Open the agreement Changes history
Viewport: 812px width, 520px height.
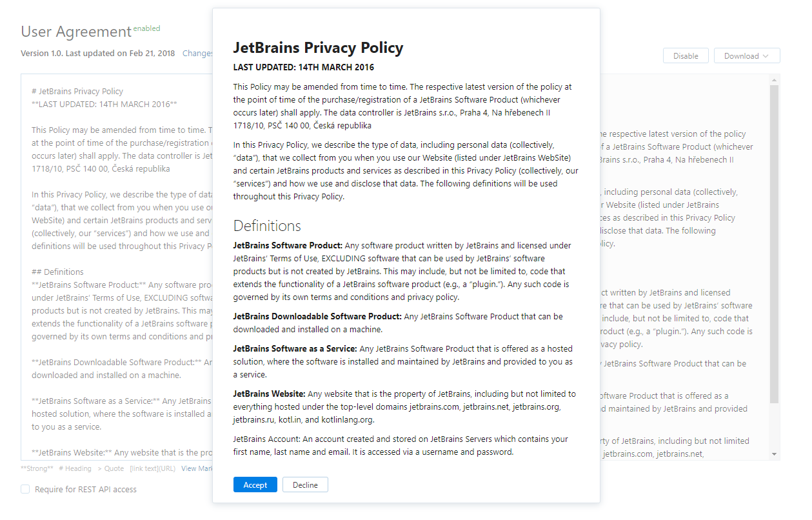[199, 53]
